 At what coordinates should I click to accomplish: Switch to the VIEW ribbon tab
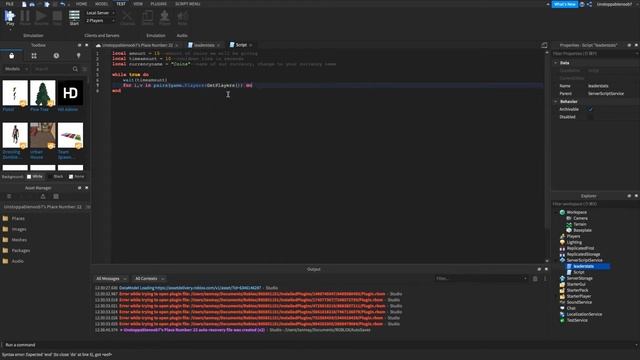(x=138, y=4)
